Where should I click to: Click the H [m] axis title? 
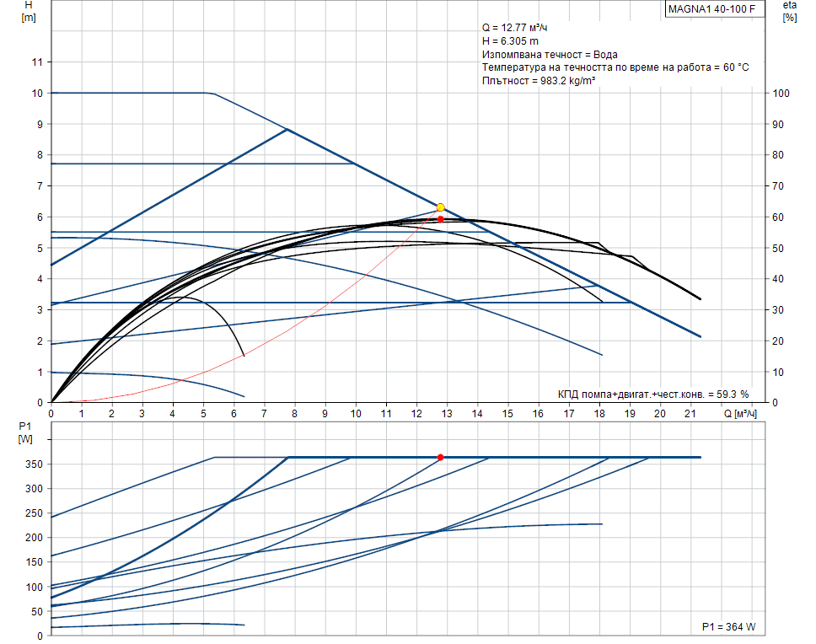coord(28,11)
